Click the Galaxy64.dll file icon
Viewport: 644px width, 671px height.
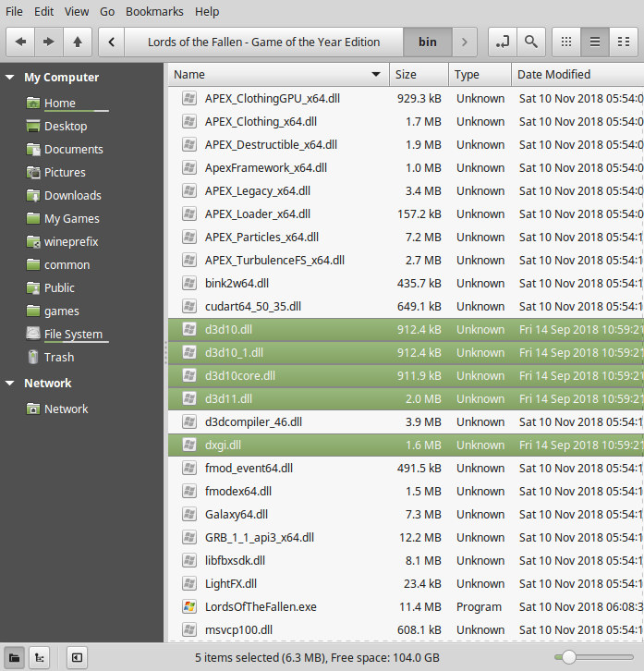189,515
